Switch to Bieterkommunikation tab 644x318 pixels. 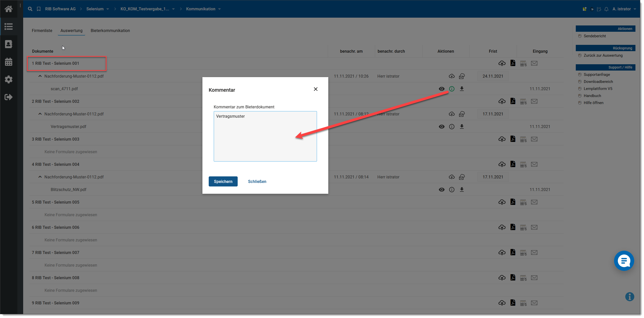[110, 30]
